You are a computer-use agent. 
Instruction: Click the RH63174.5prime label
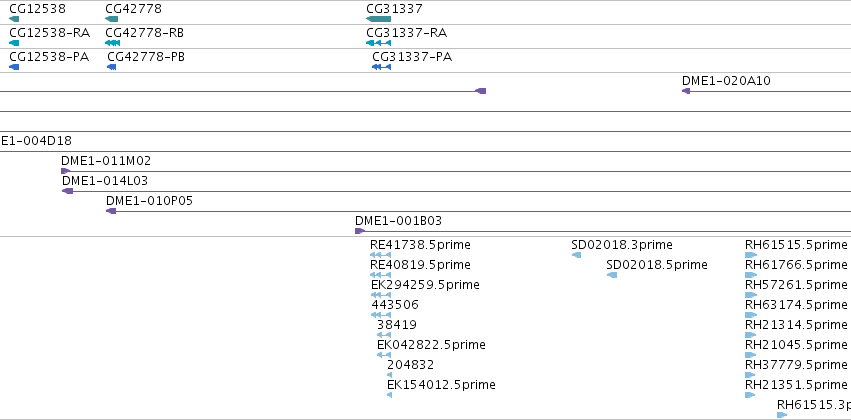[796, 304]
